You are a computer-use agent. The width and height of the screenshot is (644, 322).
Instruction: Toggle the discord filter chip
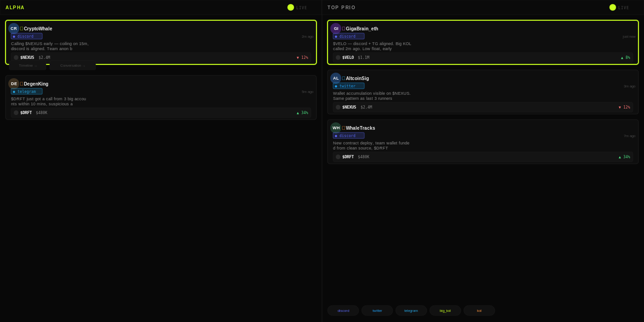pyautogui.click(x=343, y=310)
